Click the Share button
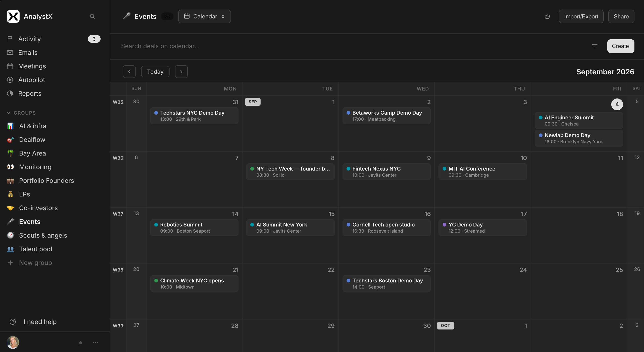This screenshot has height=352, width=644. [x=621, y=17]
